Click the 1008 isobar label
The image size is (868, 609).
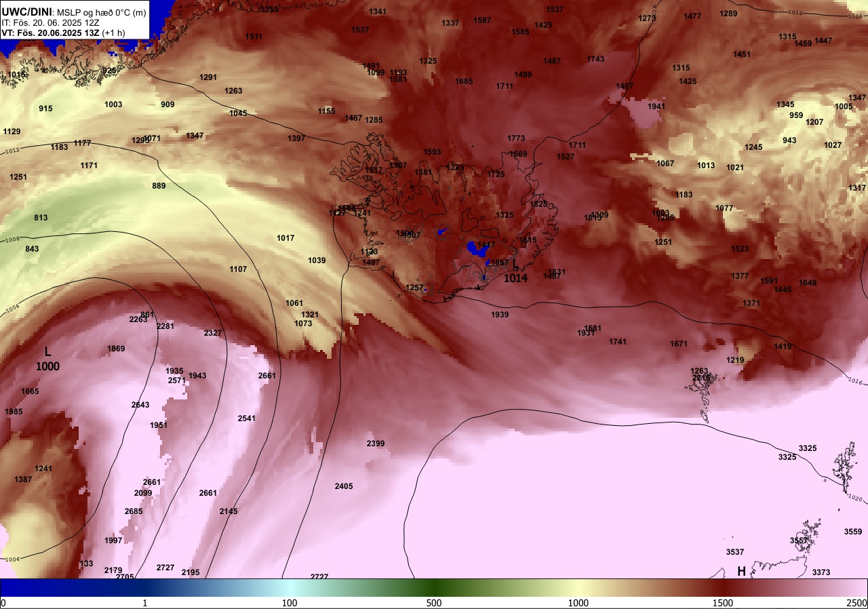point(12,239)
